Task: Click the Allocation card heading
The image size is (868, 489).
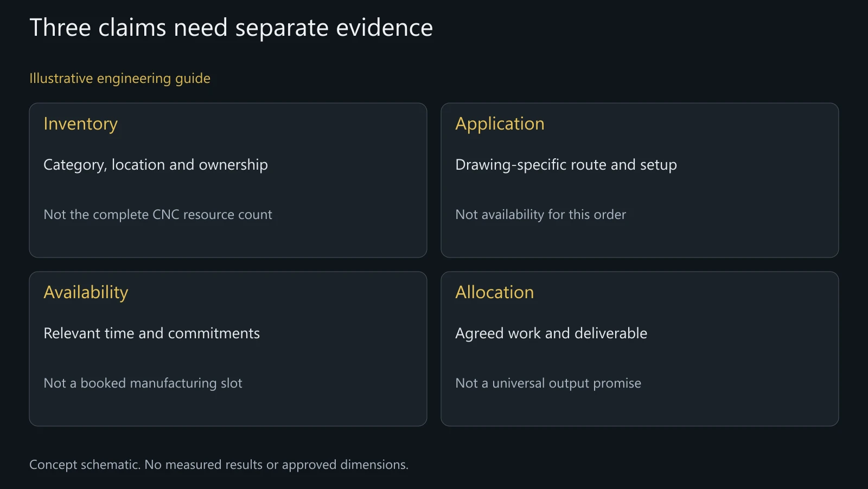Action: pos(494,293)
